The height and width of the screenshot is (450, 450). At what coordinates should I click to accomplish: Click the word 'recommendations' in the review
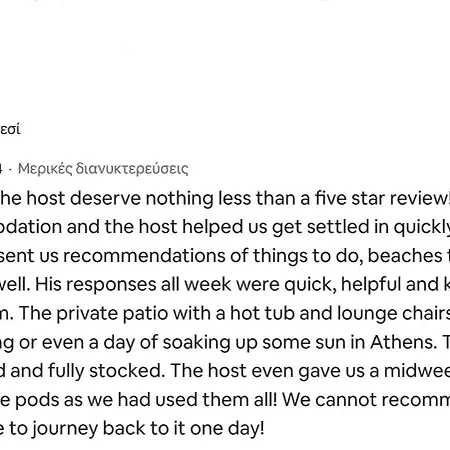click(156, 256)
